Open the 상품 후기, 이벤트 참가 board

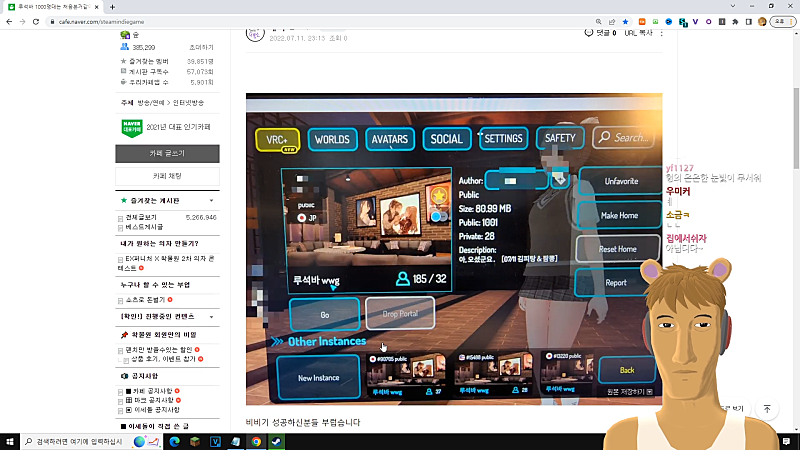pos(163,359)
